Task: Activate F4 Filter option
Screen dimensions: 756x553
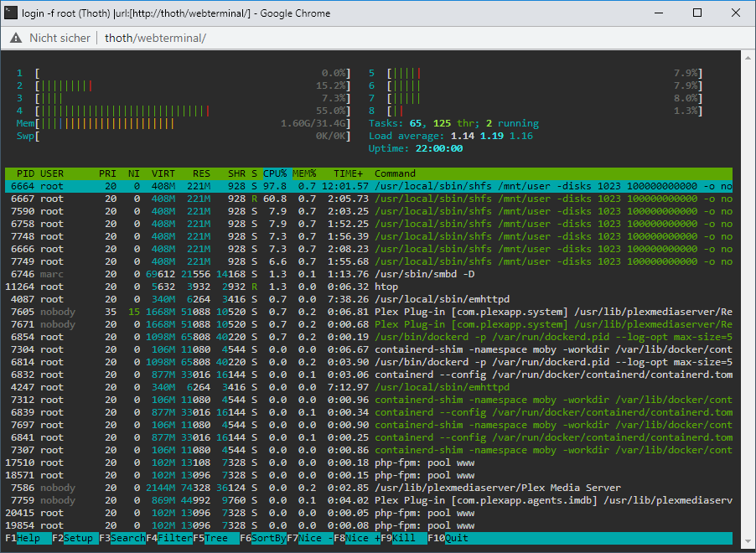Action: click(169, 538)
